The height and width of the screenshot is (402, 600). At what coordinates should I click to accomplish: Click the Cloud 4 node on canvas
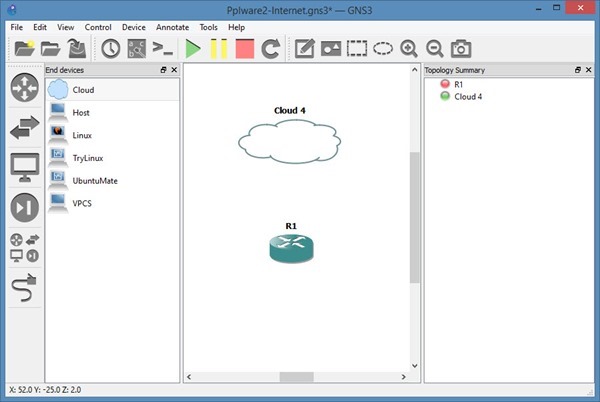click(289, 141)
